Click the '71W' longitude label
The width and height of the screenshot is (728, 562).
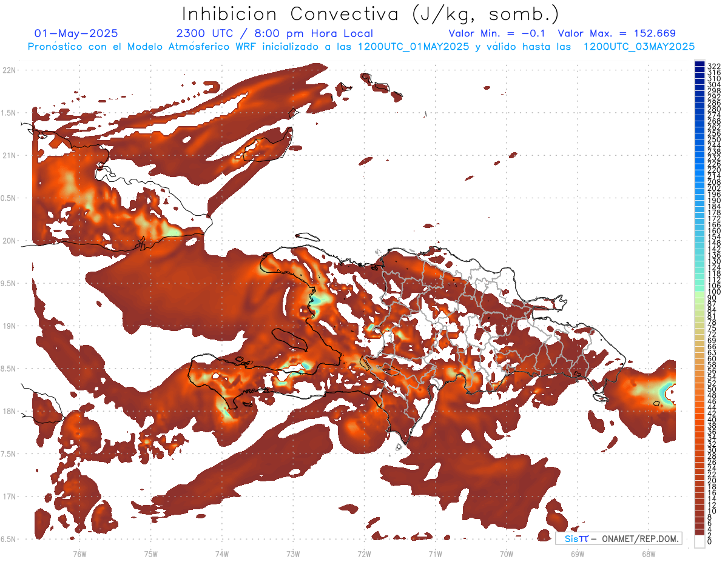coord(435,554)
